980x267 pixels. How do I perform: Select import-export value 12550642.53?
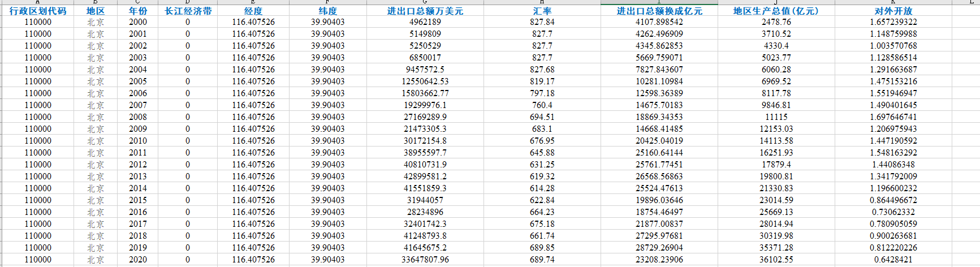coord(425,81)
